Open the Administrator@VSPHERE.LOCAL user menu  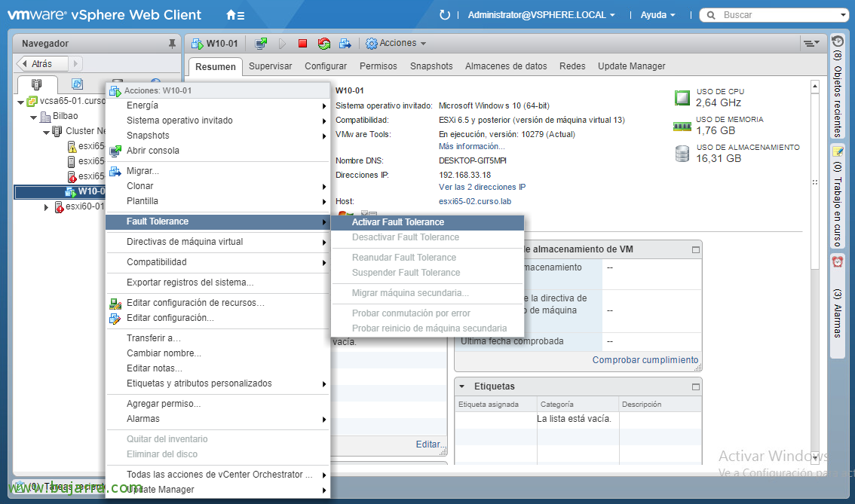coord(541,15)
